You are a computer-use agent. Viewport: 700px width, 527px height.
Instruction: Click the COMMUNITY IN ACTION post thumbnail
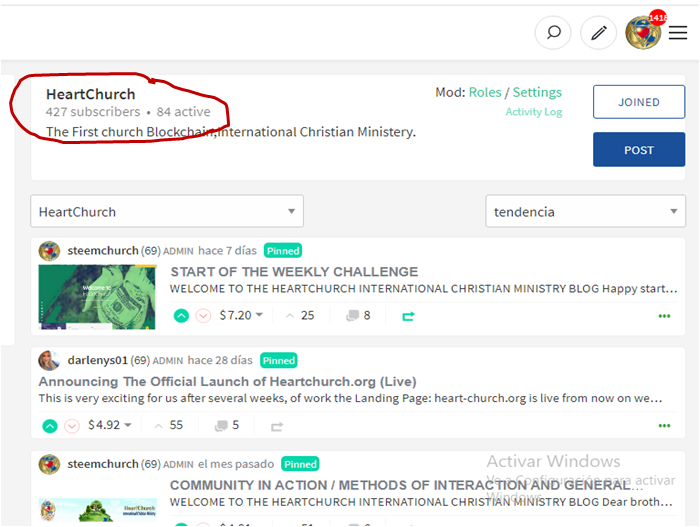[x=97, y=510]
